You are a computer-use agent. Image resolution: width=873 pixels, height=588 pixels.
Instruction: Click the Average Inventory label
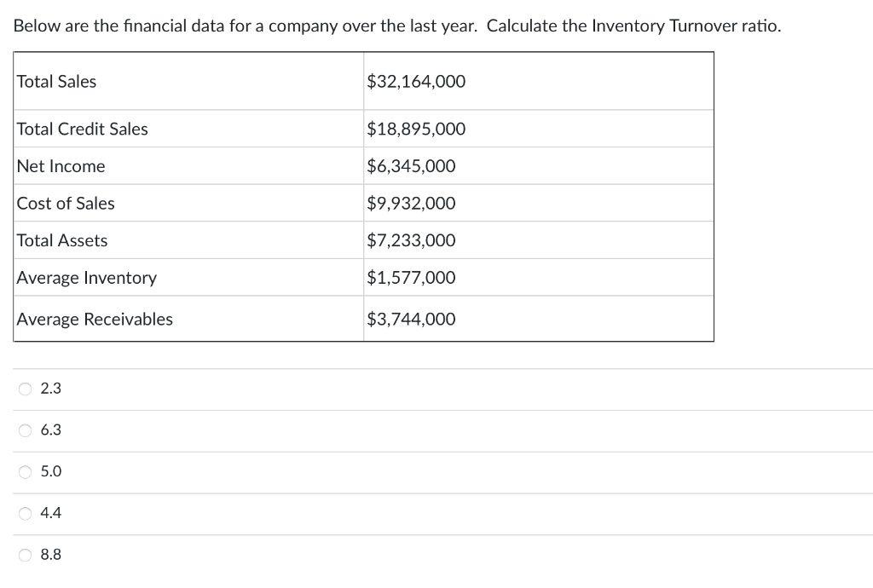85,277
